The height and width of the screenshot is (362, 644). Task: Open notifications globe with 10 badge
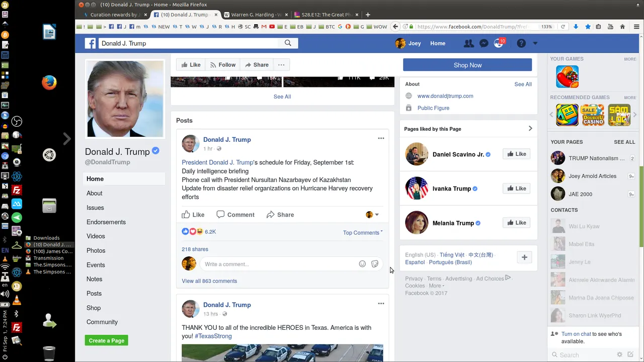click(499, 43)
